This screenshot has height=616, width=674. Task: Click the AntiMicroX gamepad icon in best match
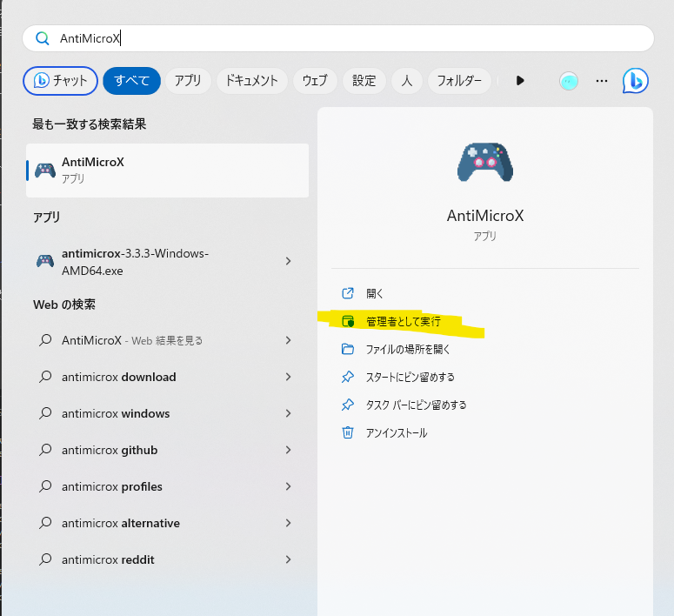click(x=45, y=171)
